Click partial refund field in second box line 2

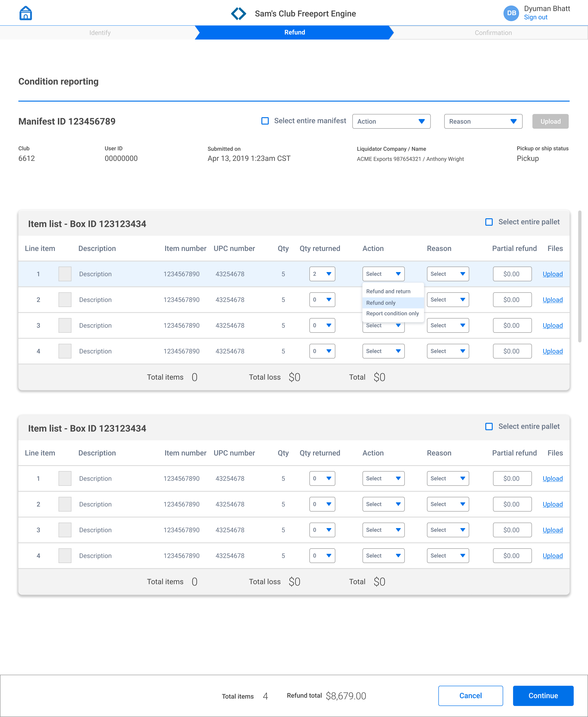[512, 504]
